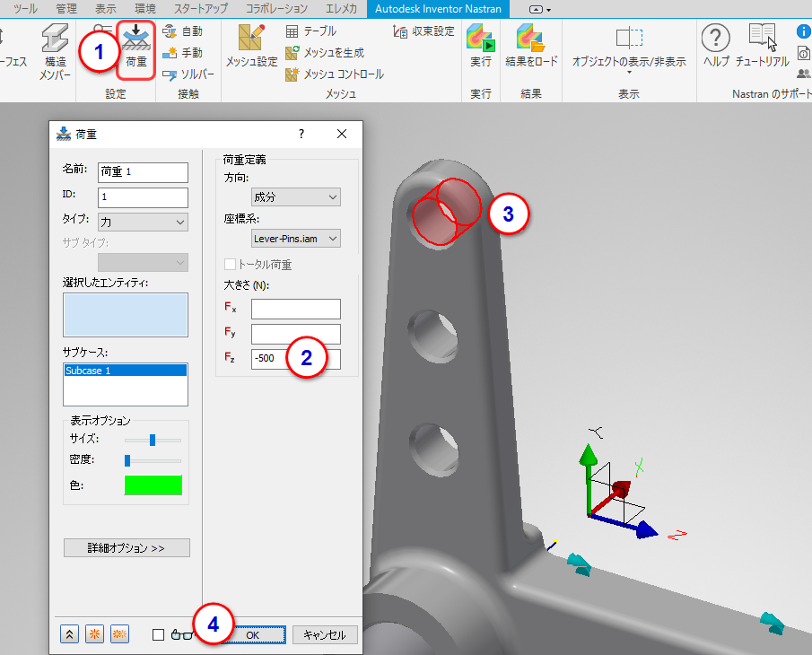Switch to the コラボレーション ribbon tab
The width and height of the screenshot is (812, 655).
point(276,9)
